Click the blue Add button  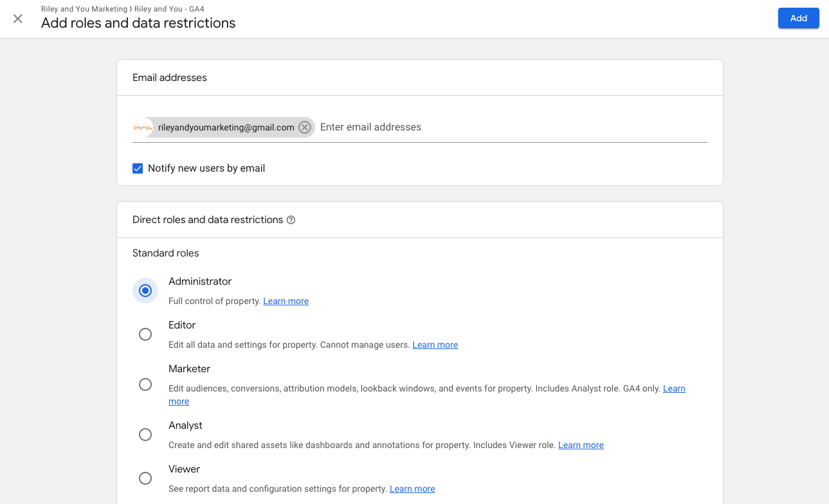pyautogui.click(x=799, y=18)
